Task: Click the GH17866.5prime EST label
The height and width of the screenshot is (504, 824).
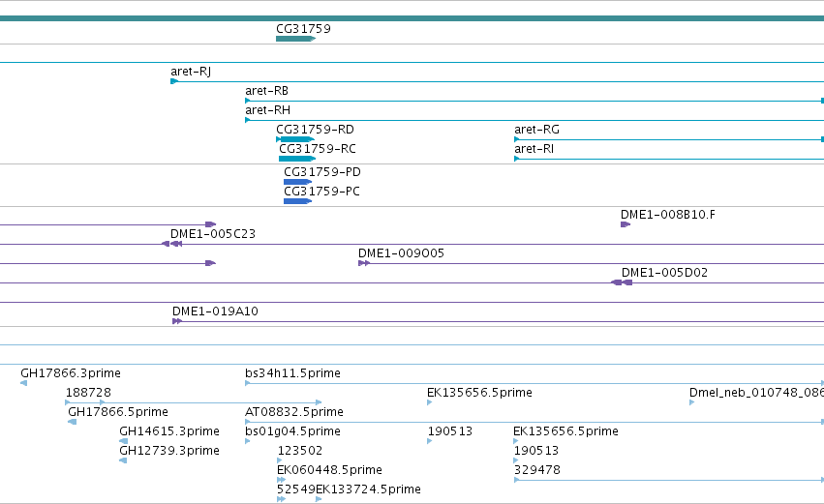Action: 118,412
